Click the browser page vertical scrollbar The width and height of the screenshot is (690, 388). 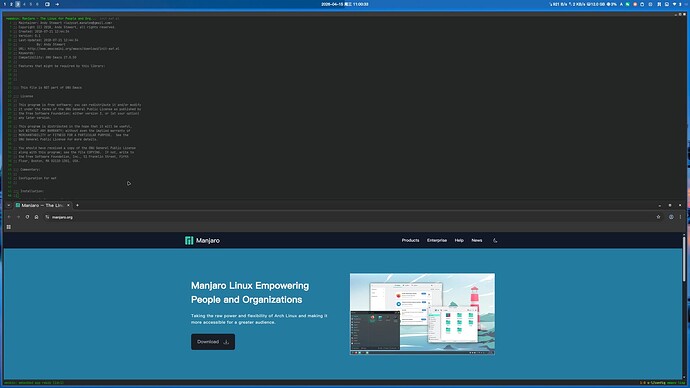(684, 260)
